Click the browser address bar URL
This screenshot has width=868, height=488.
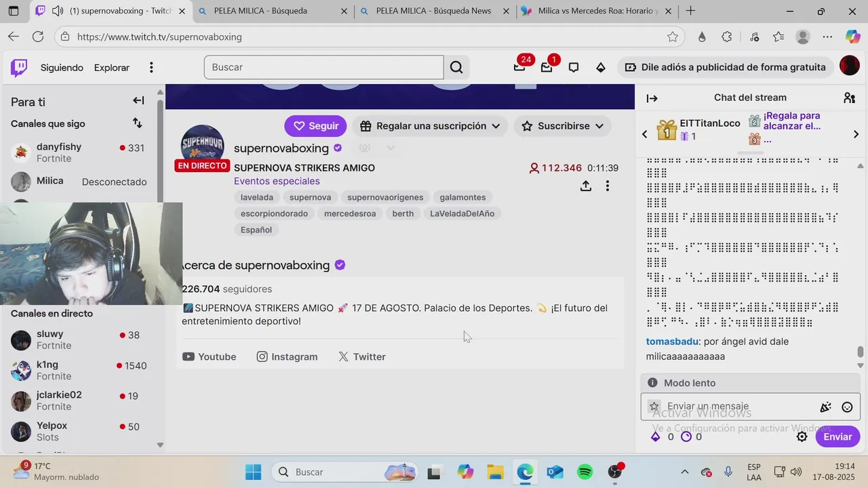[159, 37]
